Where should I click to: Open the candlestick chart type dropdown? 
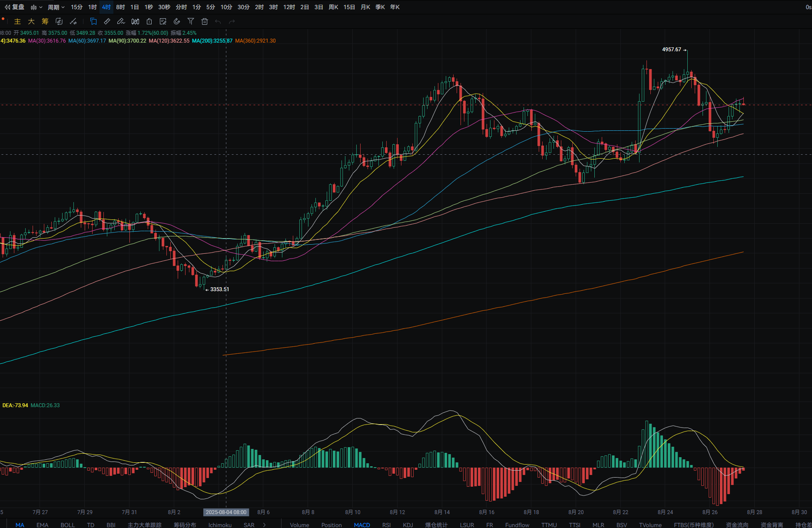pos(36,7)
